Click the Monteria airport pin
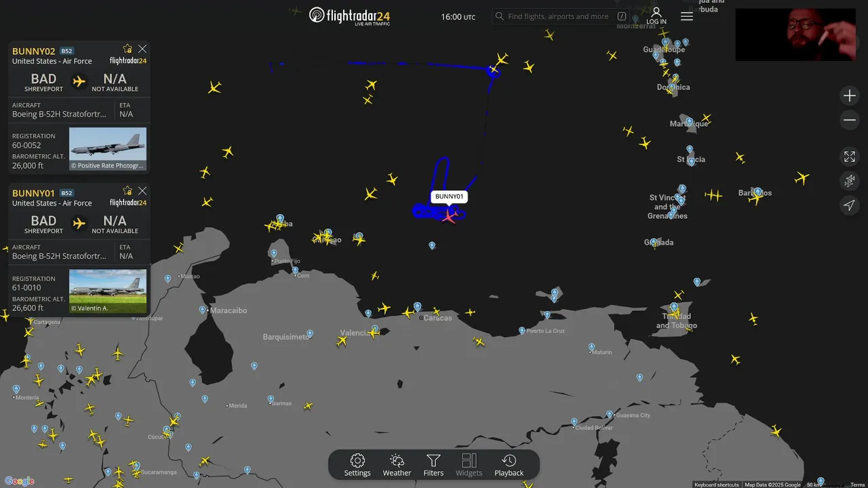868x488 pixels. [16, 390]
